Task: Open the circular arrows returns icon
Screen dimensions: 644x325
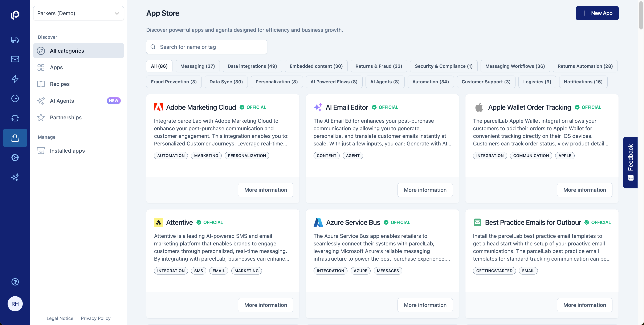Action: (15, 118)
